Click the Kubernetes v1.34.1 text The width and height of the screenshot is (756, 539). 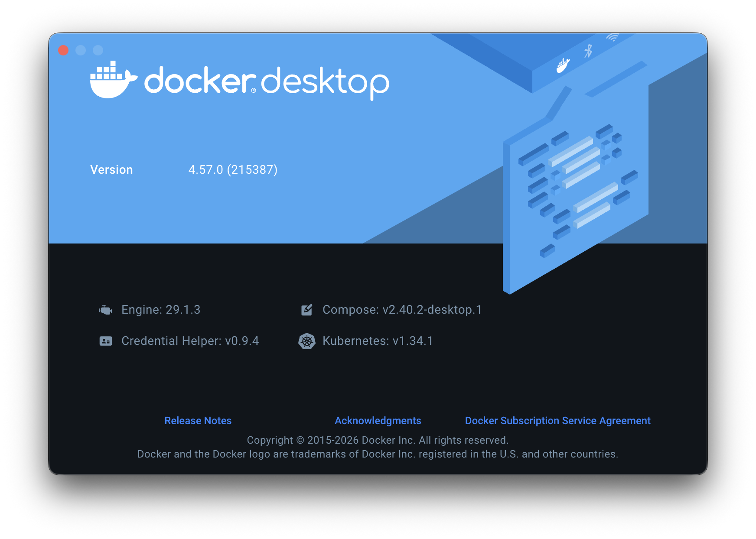(378, 341)
